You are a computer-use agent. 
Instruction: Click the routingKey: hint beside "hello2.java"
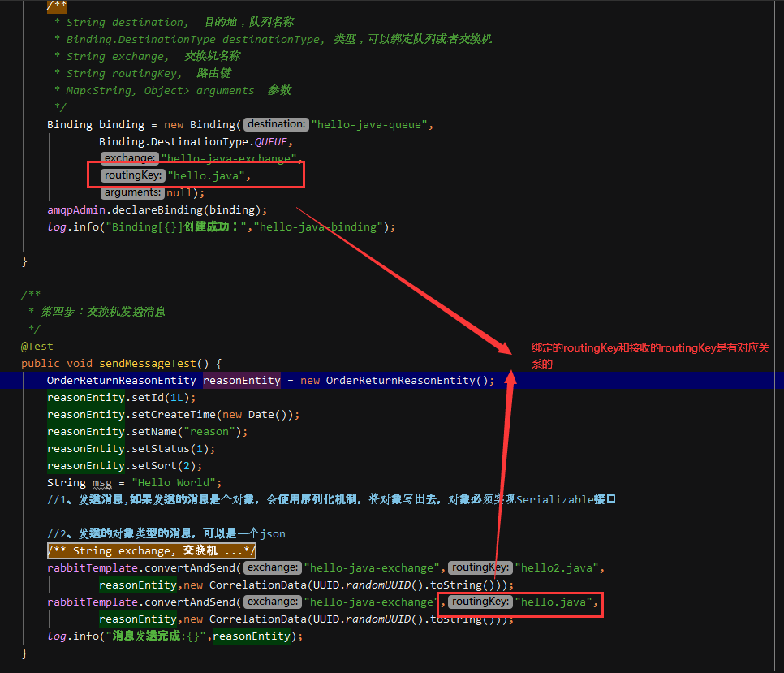480,567
